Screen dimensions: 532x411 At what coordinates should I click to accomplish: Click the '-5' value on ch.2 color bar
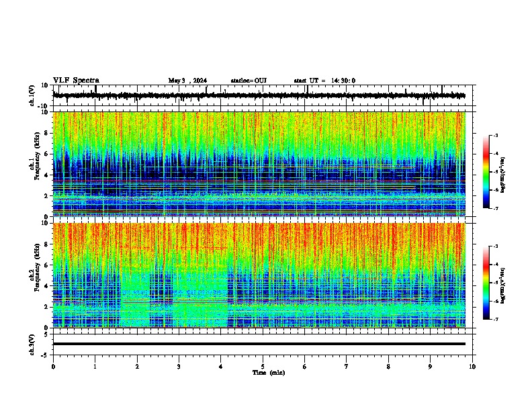point(495,283)
